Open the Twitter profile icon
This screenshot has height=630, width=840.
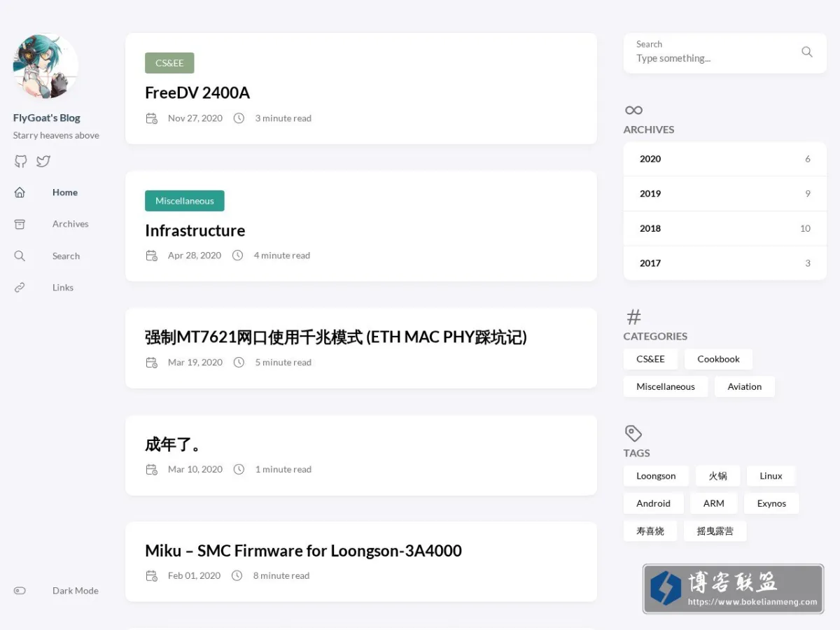click(x=43, y=161)
